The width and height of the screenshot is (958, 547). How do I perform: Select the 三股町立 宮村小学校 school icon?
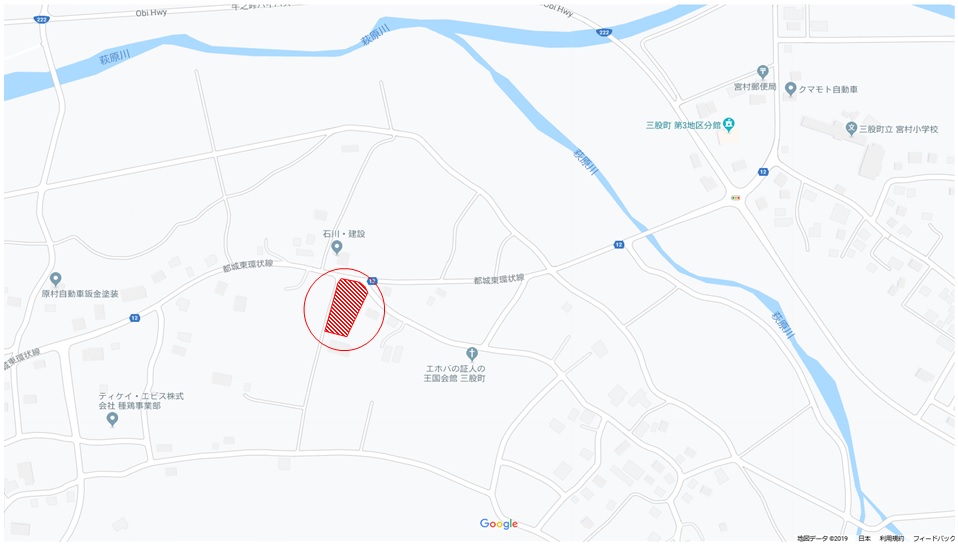tap(851, 129)
